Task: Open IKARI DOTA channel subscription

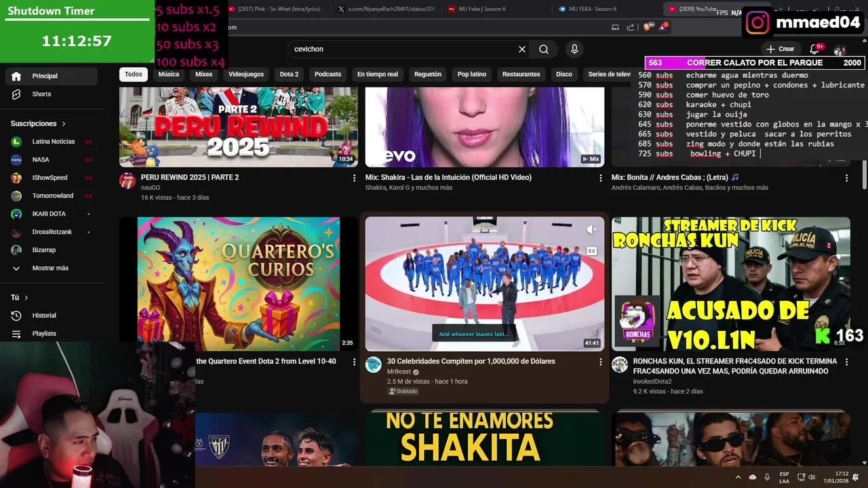Action: tap(51, 214)
